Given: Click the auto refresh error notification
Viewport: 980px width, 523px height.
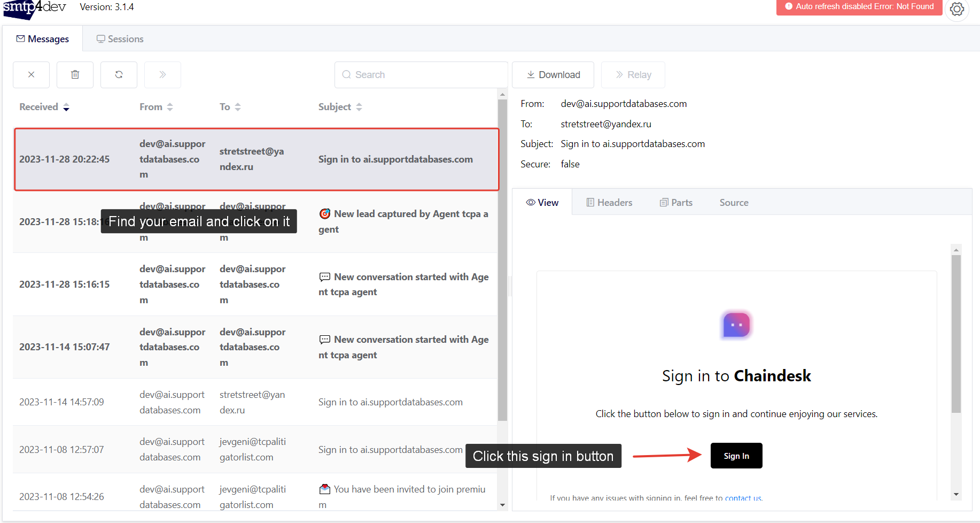Looking at the screenshot, I should pyautogui.click(x=859, y=7).
